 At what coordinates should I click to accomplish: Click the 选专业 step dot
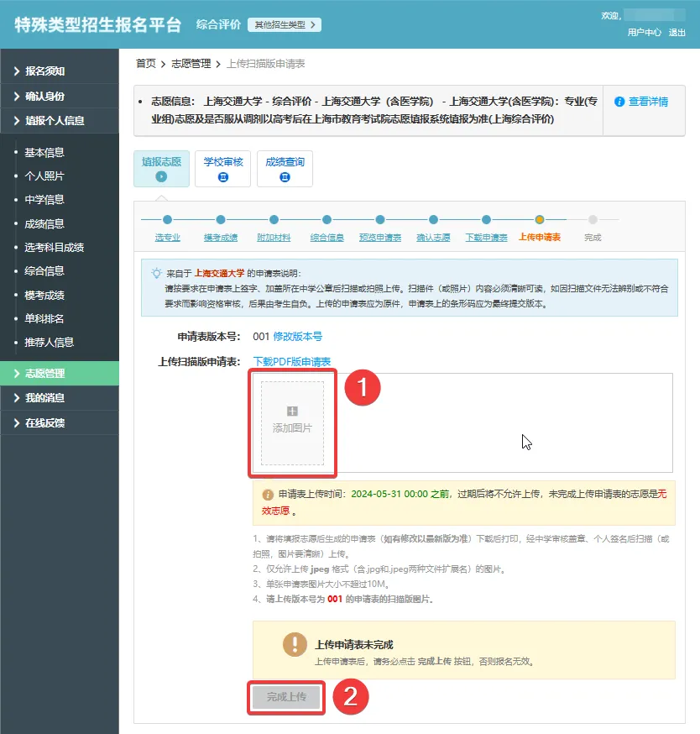(168, 220)
